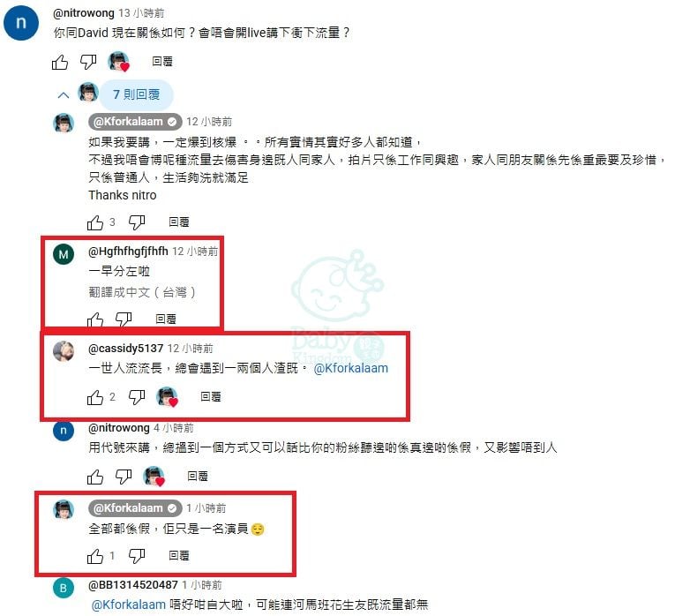
Task: Reply to Kforkalaam's Thanks nitro comment
Action: click(x=179, y=222)
